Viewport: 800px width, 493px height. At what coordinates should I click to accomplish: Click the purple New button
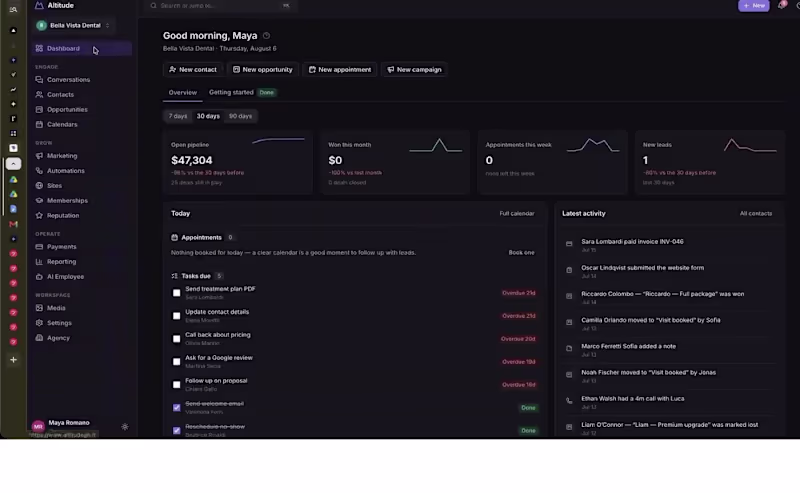(754, 6)
